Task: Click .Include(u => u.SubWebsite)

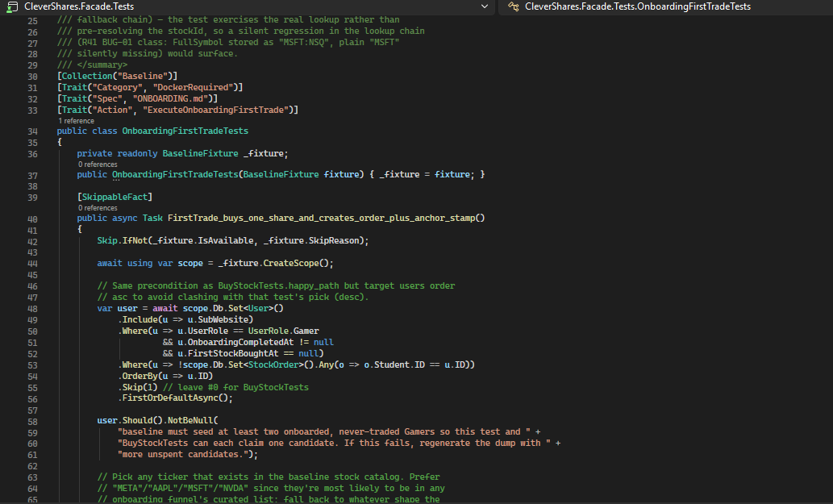Action: [185, 319]
